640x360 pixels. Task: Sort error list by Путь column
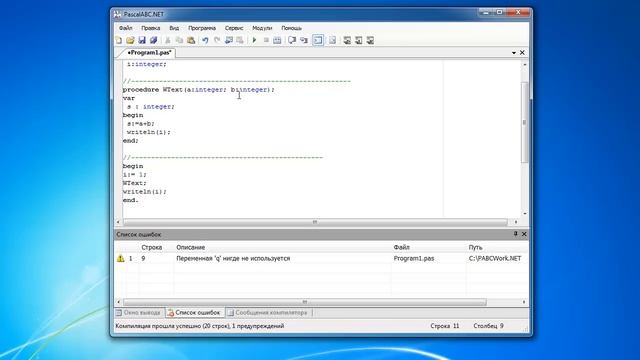click(x=476, y=247)
